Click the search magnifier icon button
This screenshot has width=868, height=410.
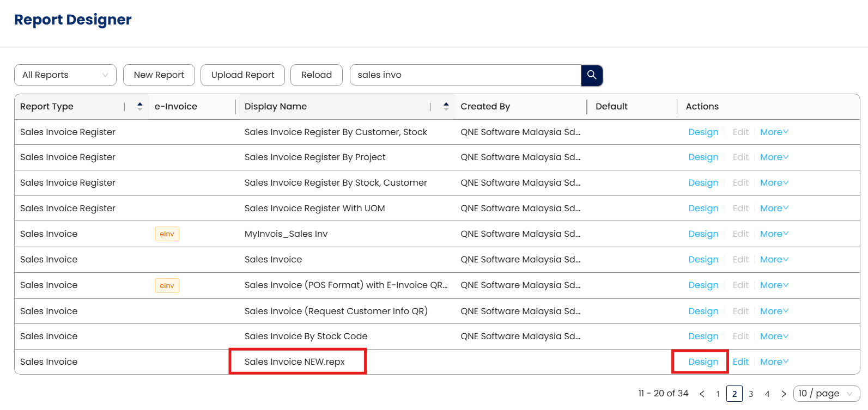point(592,75)
